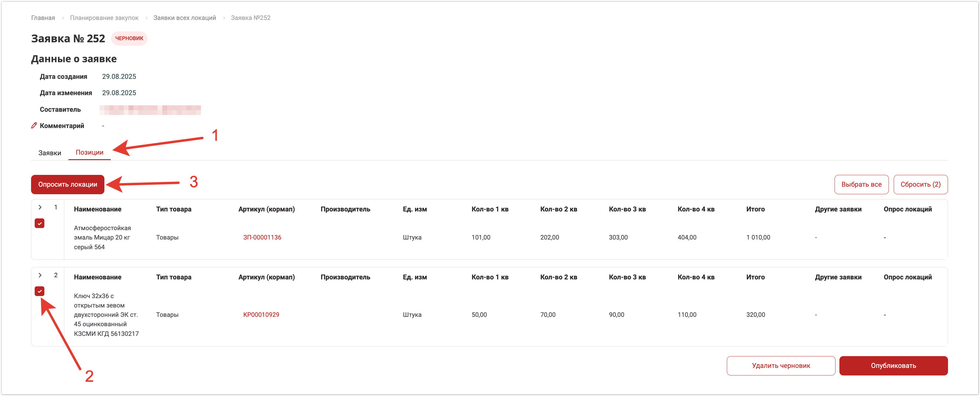This screenshot has height=396, width=980.
Task: Publish the request with Опубликовать button
Action: click(893, 365)
